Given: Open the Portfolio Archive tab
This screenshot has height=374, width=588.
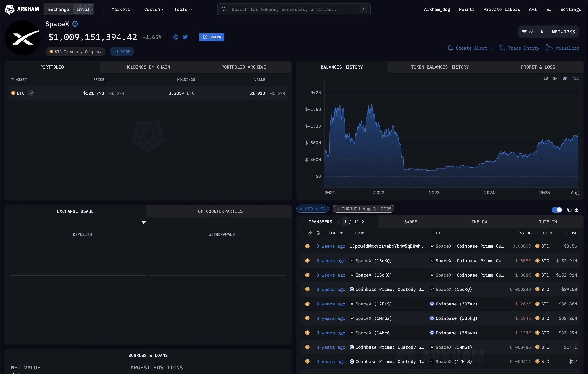Looking at the screenshot, I should pyautogui.click(x=243, y=67).
